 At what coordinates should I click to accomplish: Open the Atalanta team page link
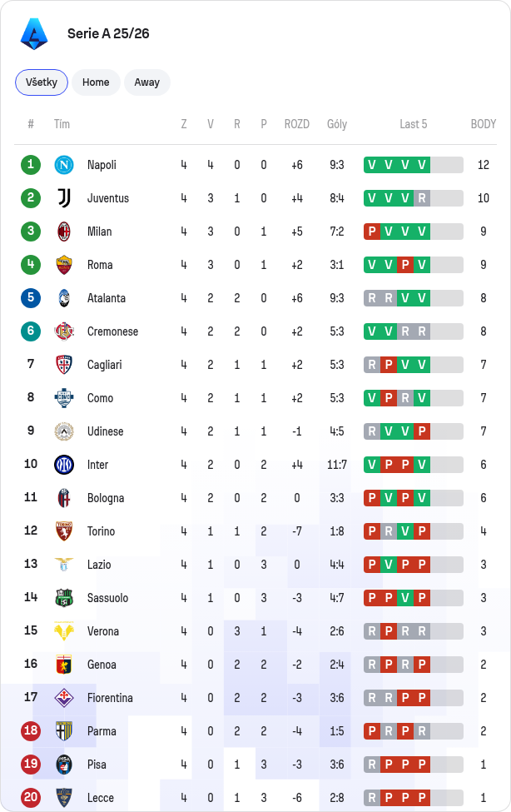tap(107, 298)
